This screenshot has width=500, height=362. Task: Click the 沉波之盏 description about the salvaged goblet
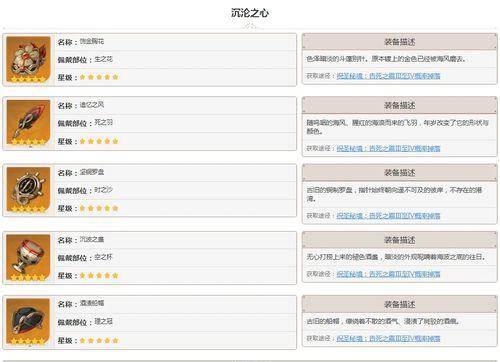coord(396,257)
